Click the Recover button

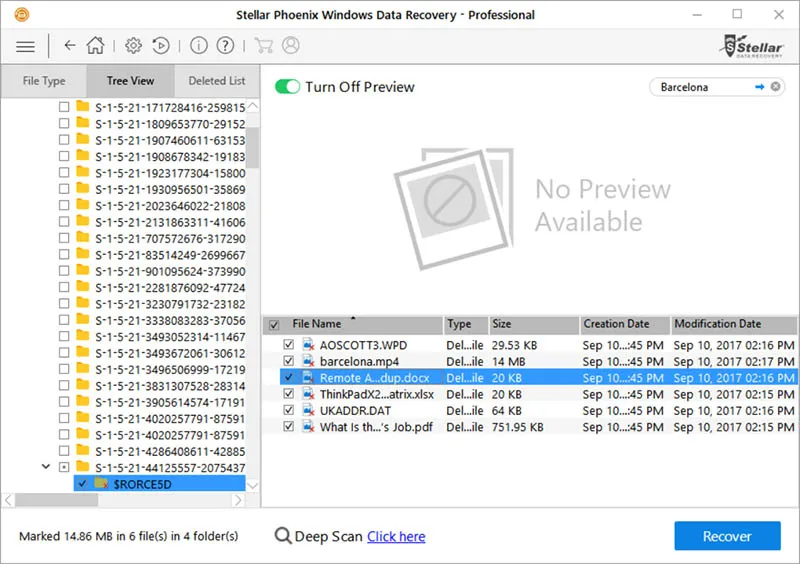pyautogui.click(x=727, y=536)
